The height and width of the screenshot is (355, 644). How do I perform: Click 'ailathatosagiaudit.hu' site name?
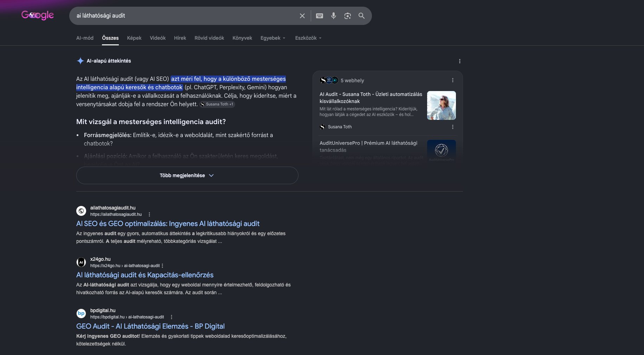click(x=113, y=208)
